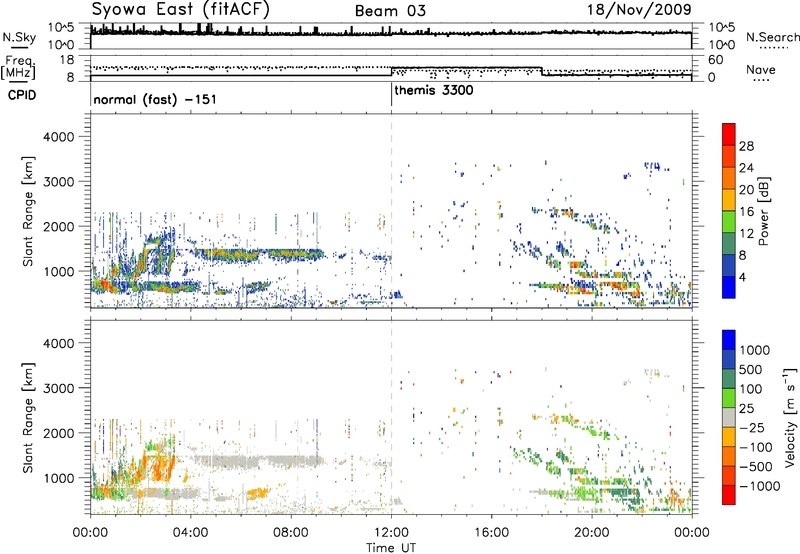Click the 4000 tick in the power panel
Screen dimensions: 800x554
[x=58, y=137]
